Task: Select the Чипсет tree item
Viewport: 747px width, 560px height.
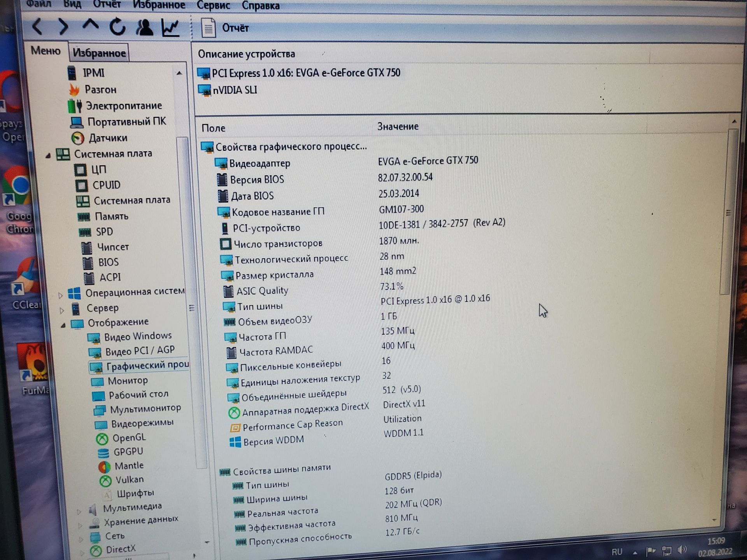Action: pyautogui.click(x=105, y=247)
